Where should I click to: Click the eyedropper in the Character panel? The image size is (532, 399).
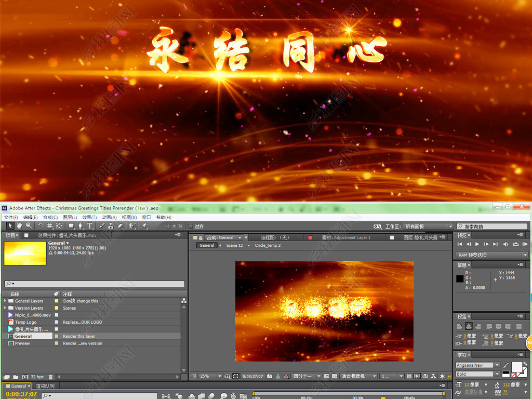(x=506, y=365)
